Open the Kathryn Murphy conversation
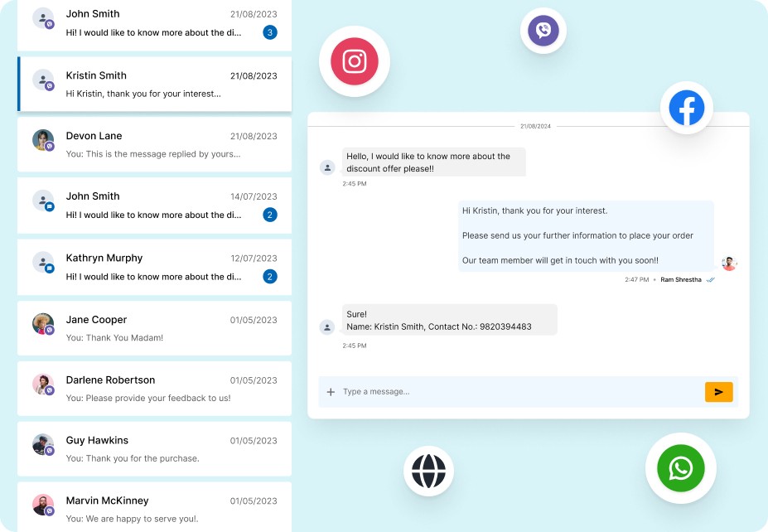 (154, 267)
